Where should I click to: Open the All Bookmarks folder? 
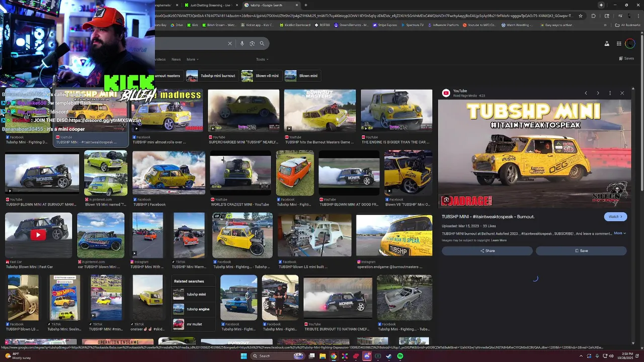click(x=628, y=25)
